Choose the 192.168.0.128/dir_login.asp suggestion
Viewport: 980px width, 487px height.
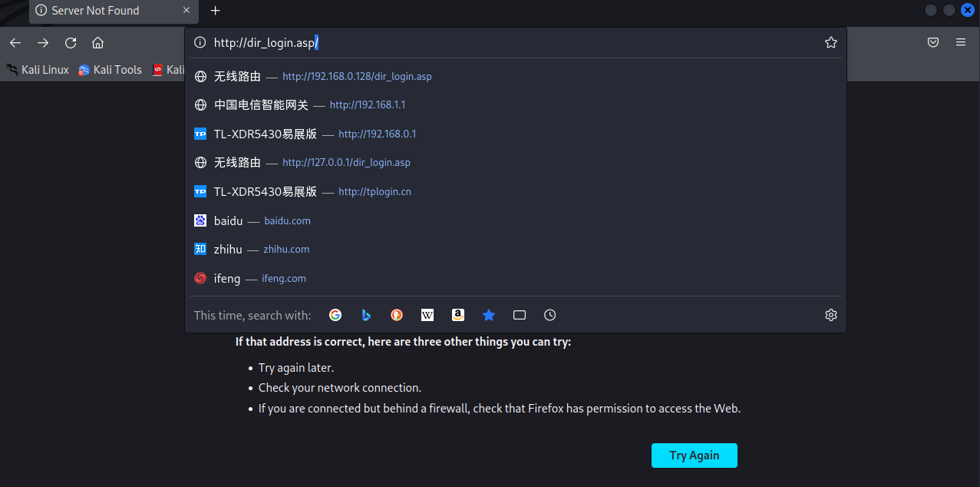516,77
